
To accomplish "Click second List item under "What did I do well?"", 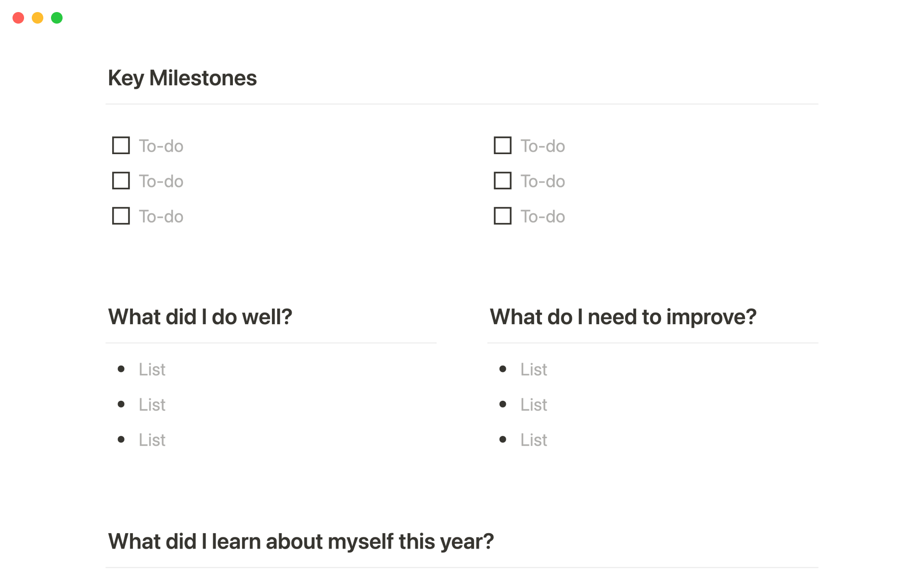I will [152, 405].
